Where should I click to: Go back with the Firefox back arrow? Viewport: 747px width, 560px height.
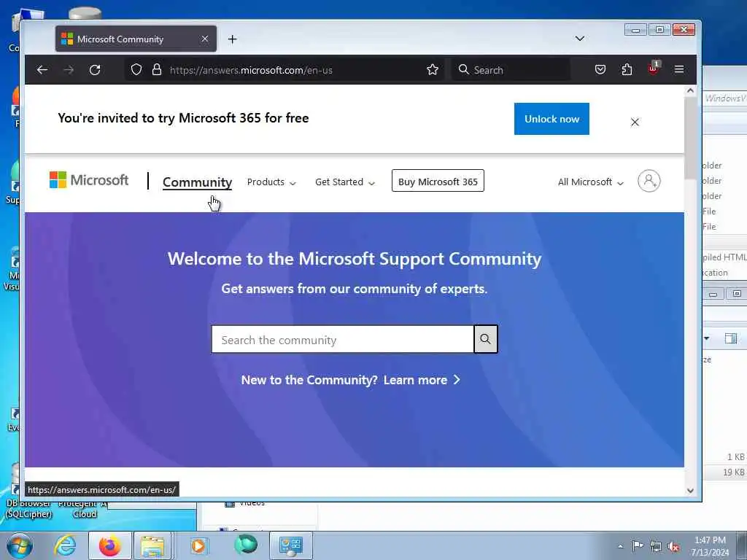coord(42,70)
